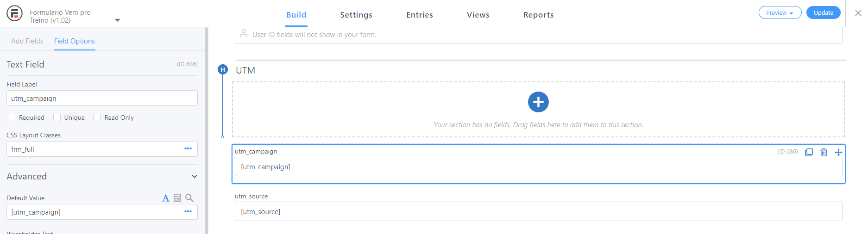Image resolution: width=868 pixels, height=234 pixels.
Task: Click the UTM section heading 'H' icon
Action: pyautogui.click(x=223, y=70)
